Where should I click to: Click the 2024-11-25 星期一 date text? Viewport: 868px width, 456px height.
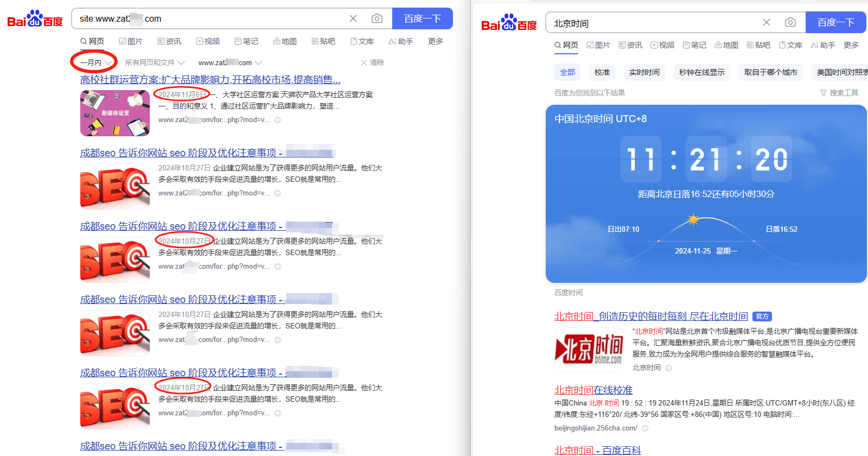pos(706,251)
